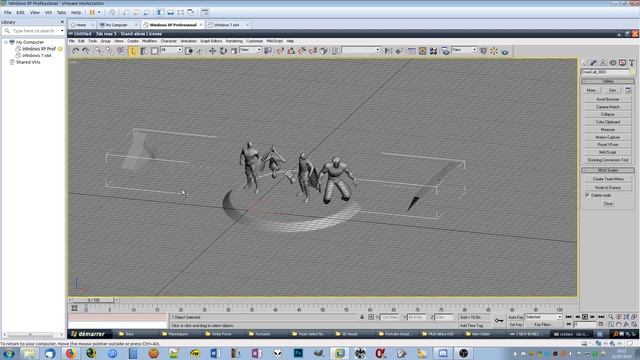The height and width of the screenshot is (360, 640).
Task: Open Time Configuration icon beside frame field
Action: pyautogui.click(x=601, y=324)
